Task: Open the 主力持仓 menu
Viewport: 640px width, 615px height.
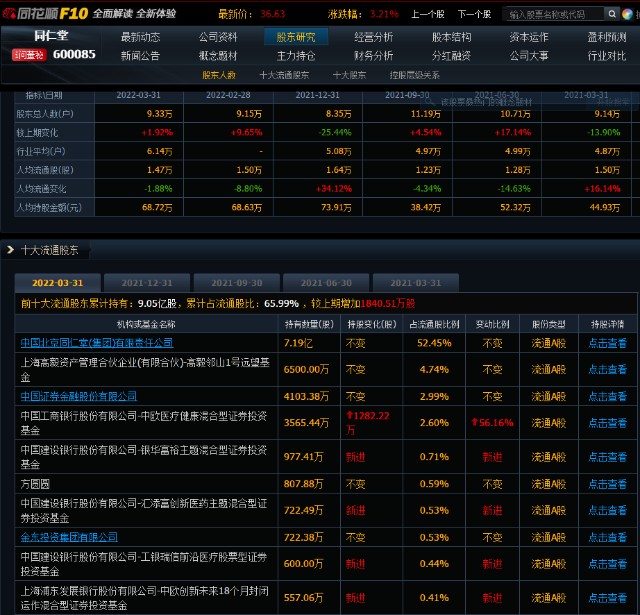Action: (x=296, y=56)
